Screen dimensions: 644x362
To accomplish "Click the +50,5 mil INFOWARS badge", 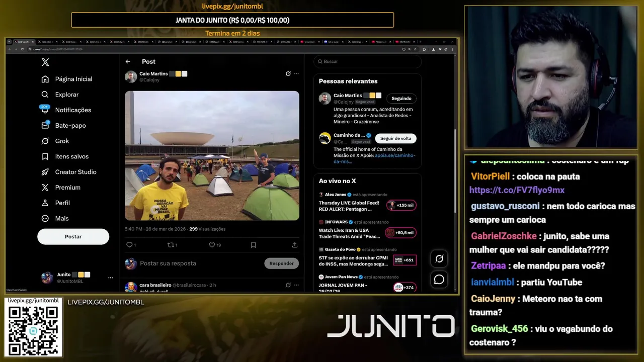I will [x=401, y=233].
